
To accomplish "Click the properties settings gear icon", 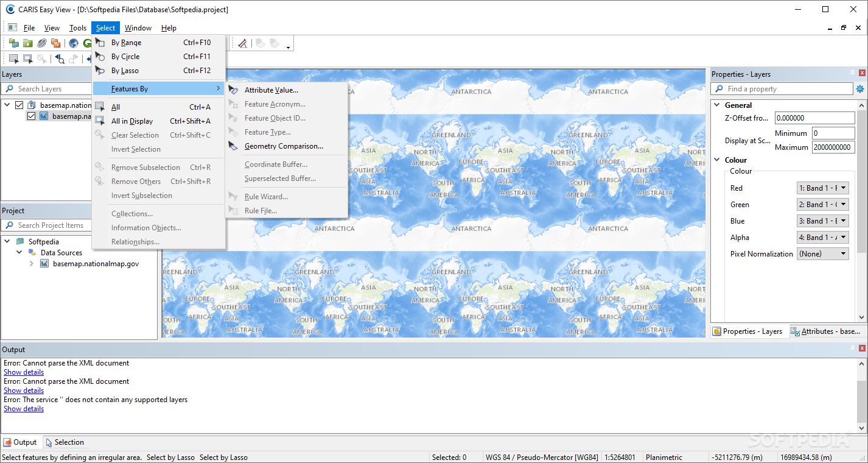I will [860, 89].
